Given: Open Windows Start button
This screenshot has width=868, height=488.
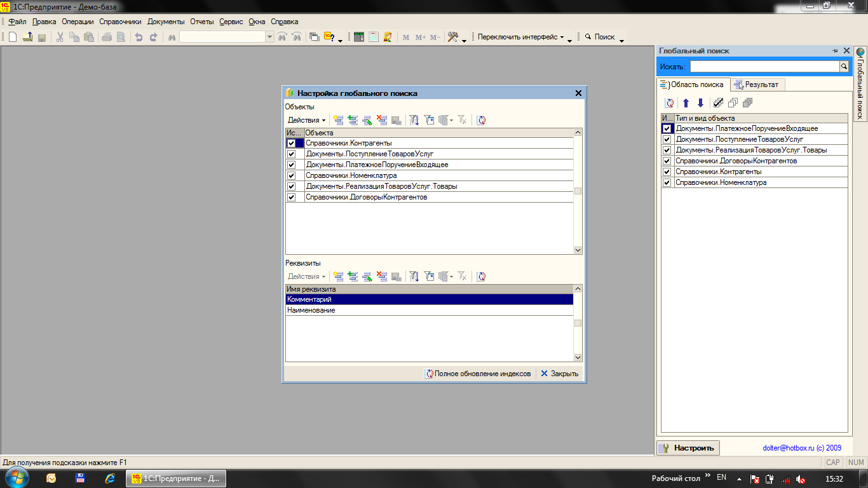Looking at the screenshot, I should click(17, 478).
